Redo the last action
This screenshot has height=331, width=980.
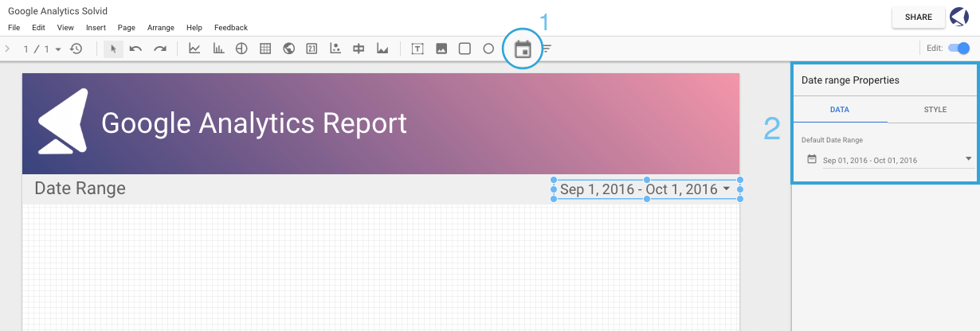pyautogui.click(x=160, y=49)
